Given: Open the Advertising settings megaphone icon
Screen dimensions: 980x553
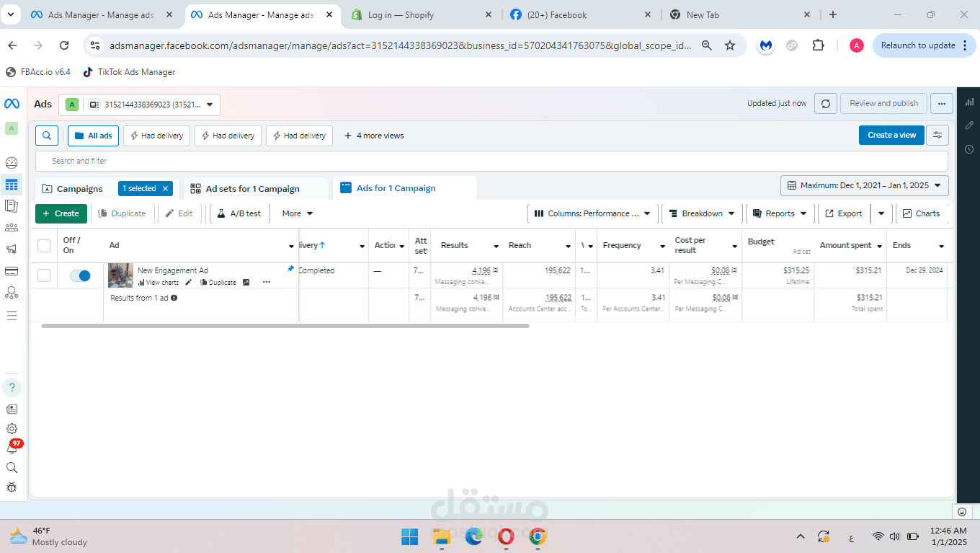Looking at the screenshot, I should (x=12, y=249).
